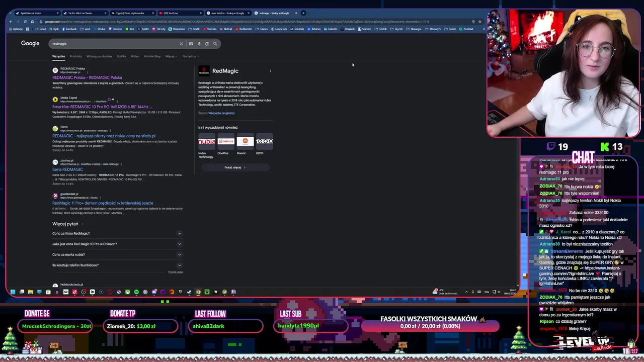Viewport: 644px width, 362px height.
Task: Open the Kick bookmark
Action: pos(130,29)
